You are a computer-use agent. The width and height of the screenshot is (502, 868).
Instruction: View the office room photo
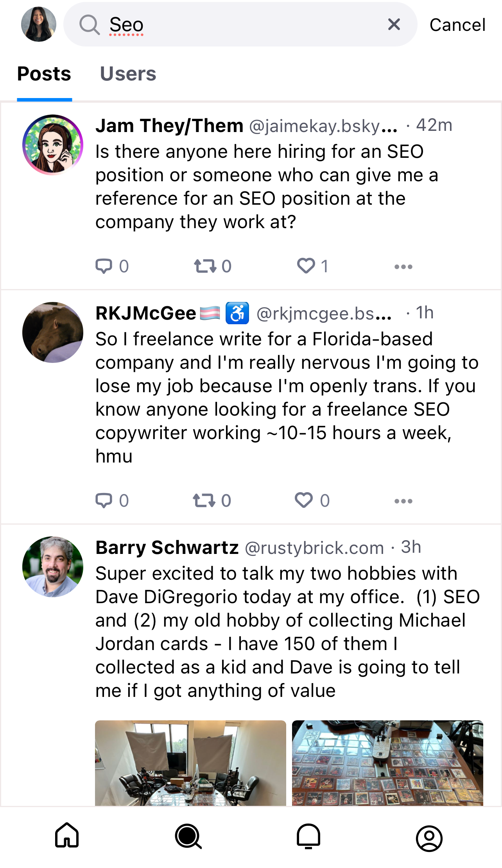[x=190, y=763]
